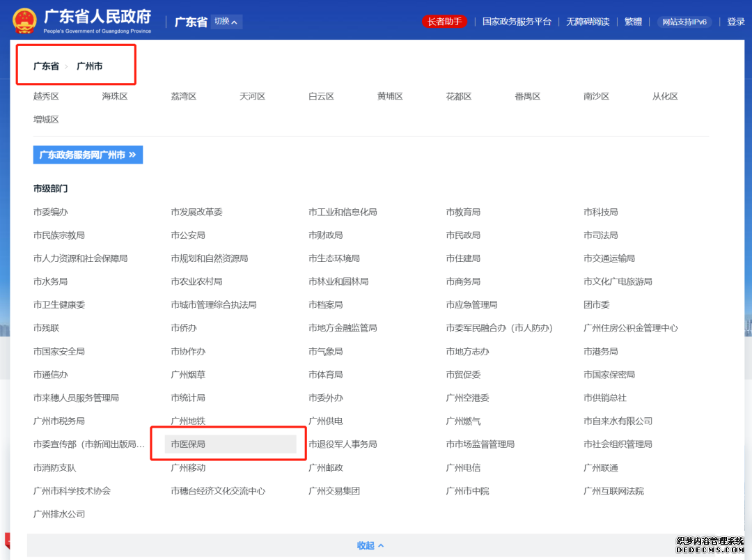Collapse the panel with 收起
The image size is (752, 560).
(x=370, y=545)
